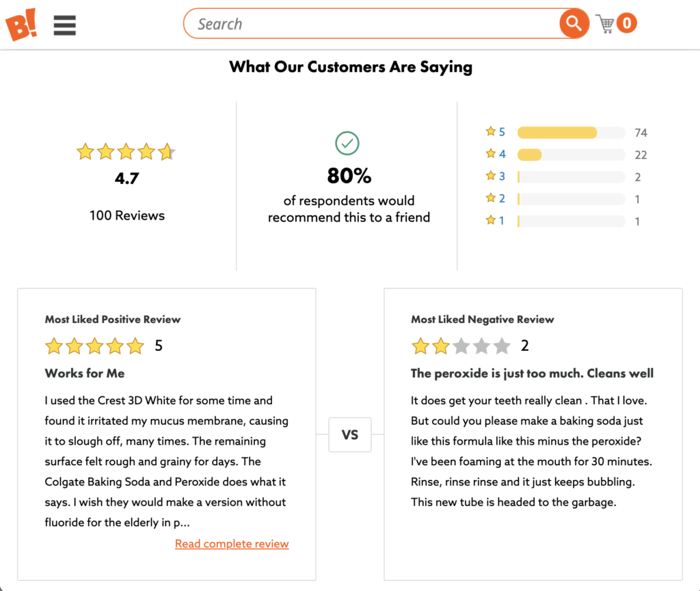Filter reviews by 3 stars
The height and width of the screenshot is (591, 700).
496,176
